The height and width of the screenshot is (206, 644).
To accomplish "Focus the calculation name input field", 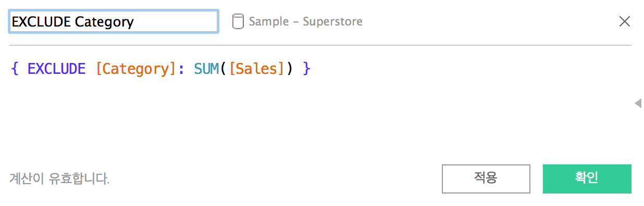I will (114, 21).
